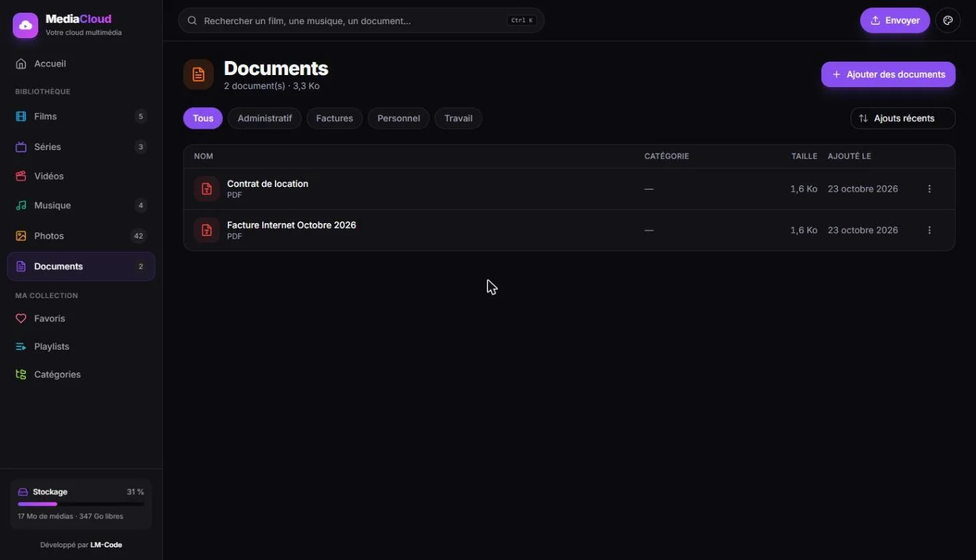Click the Catégories tree icon

[x=21, y=374]
